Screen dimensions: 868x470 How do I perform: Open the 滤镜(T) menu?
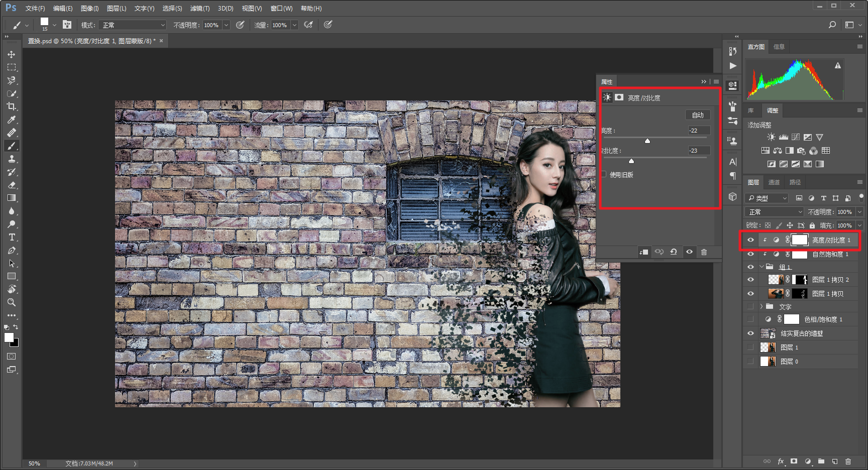click(200, 9)
